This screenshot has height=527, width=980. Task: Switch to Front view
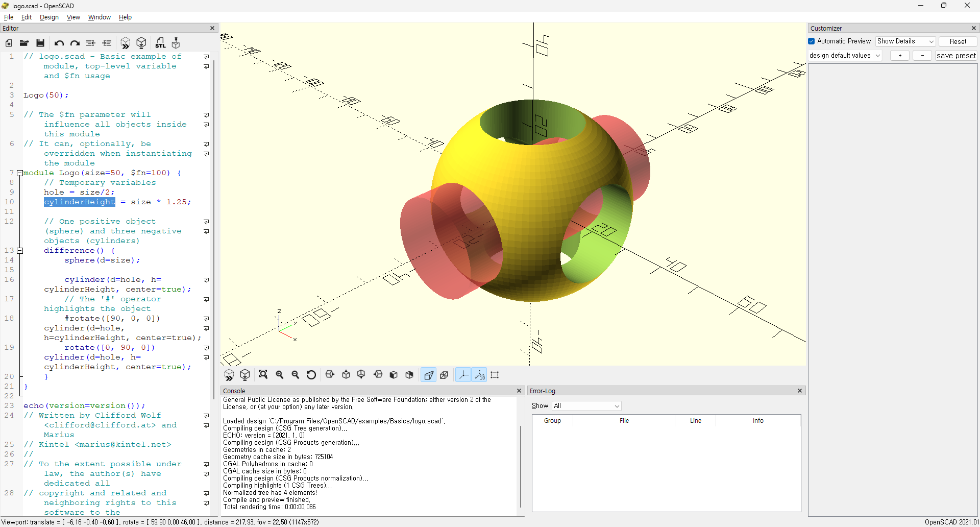click(394, 375)
